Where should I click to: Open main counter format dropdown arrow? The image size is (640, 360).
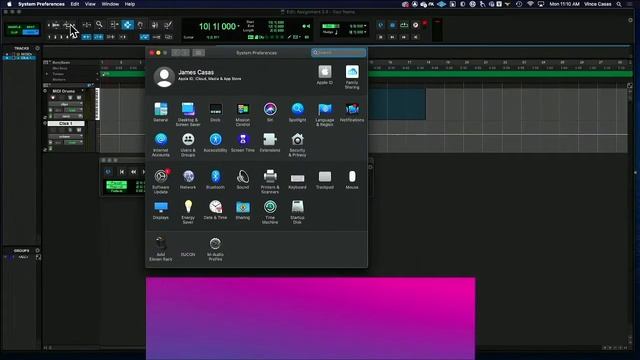239,26
